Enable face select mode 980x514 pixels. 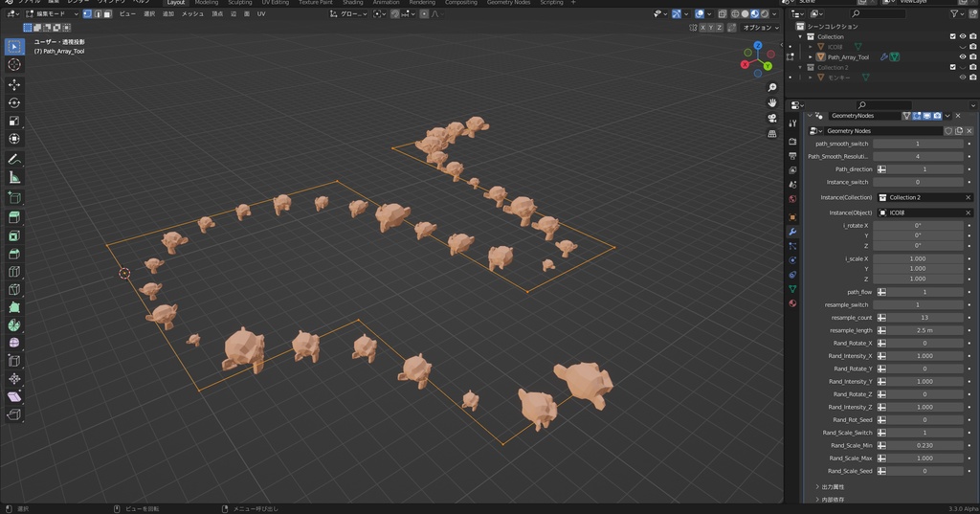(107, 13)
